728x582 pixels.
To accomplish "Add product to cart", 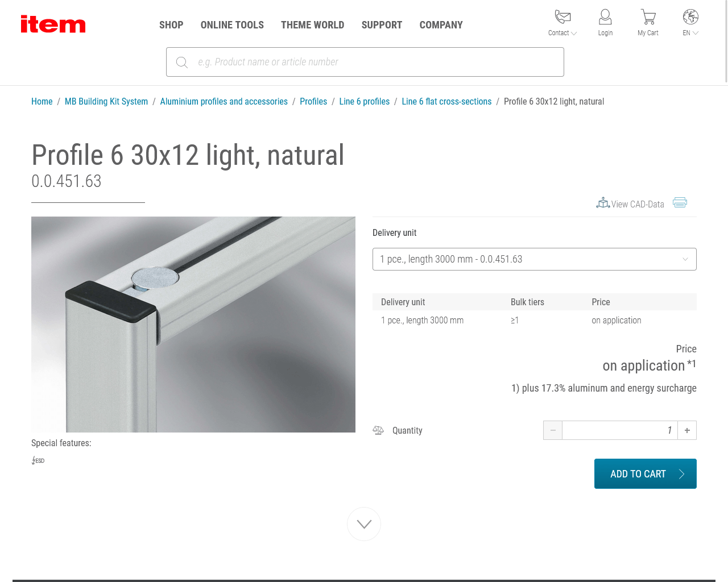I will coord(646,473).
